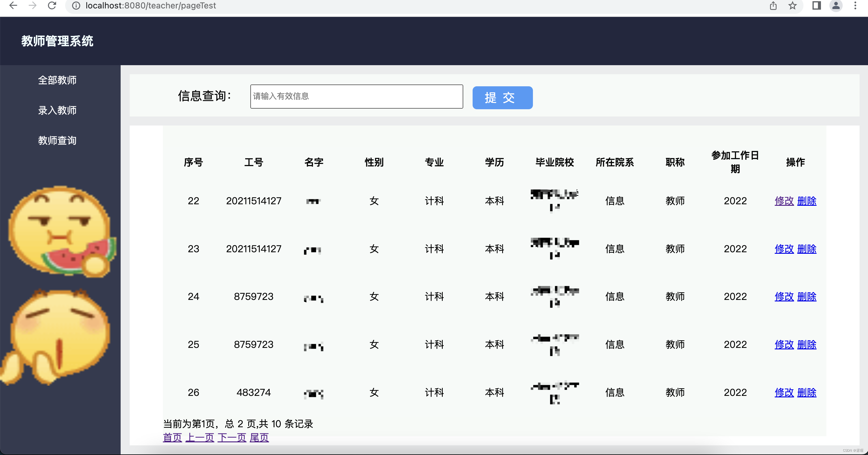Jump to 首页 in pagination

pos(172,437)
